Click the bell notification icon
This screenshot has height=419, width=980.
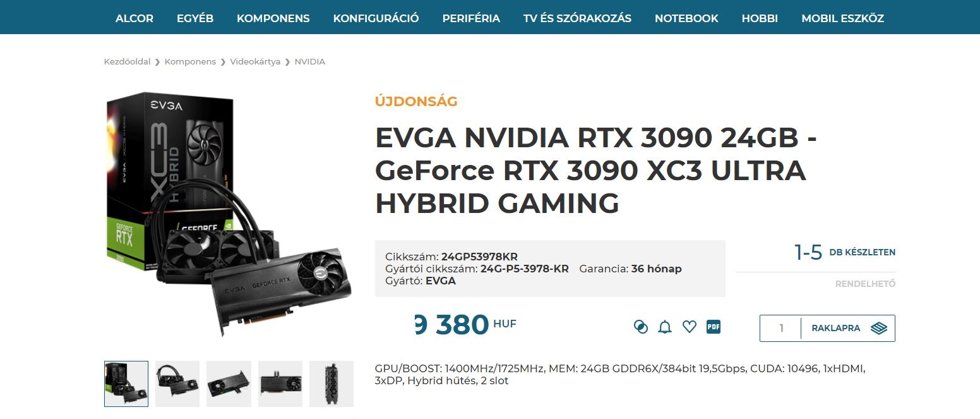tap(665, 327)
